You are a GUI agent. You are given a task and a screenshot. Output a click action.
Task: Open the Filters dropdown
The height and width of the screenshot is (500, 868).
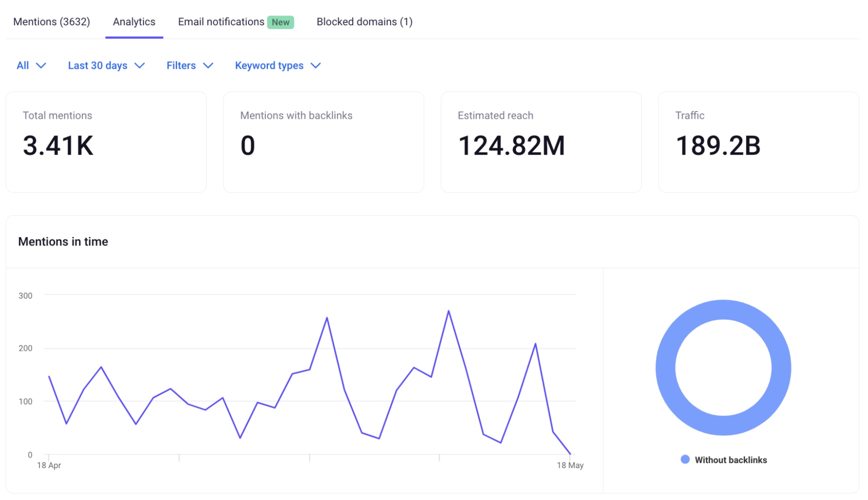click(x=180, y=65)
